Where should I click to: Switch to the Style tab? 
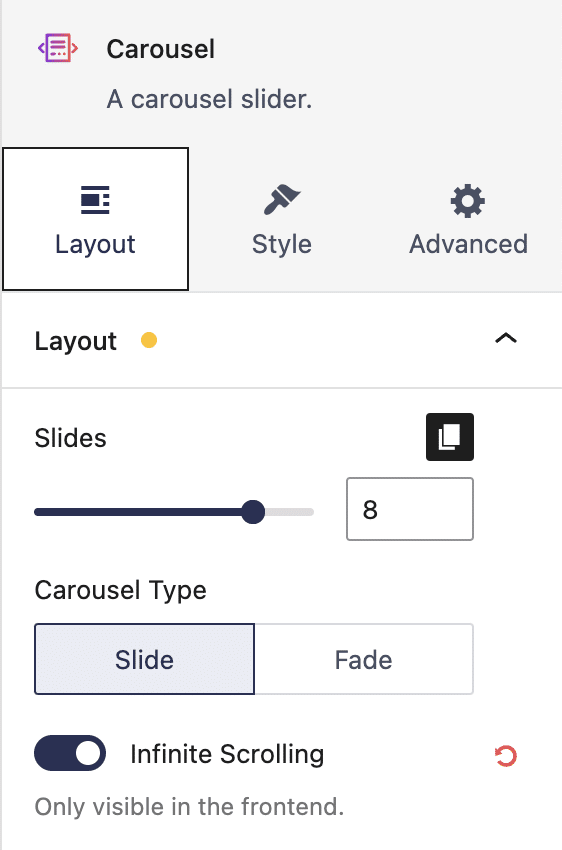[282, 219]
